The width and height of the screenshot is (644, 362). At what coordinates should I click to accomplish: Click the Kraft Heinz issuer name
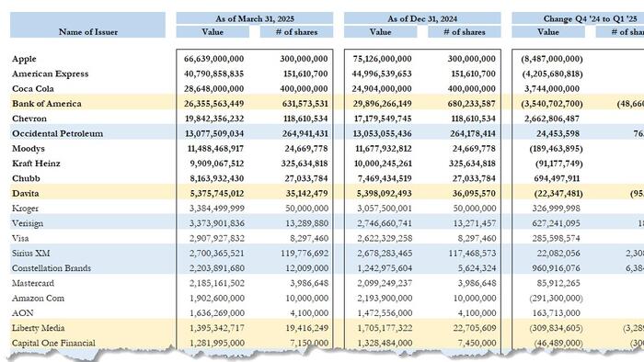36,164
